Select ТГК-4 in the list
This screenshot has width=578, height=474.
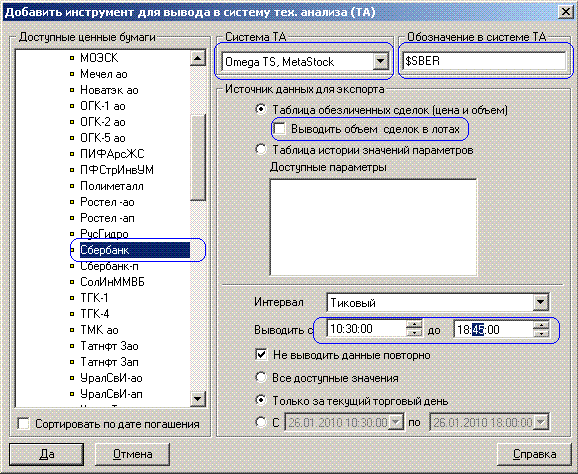click(x=95, y=314)
